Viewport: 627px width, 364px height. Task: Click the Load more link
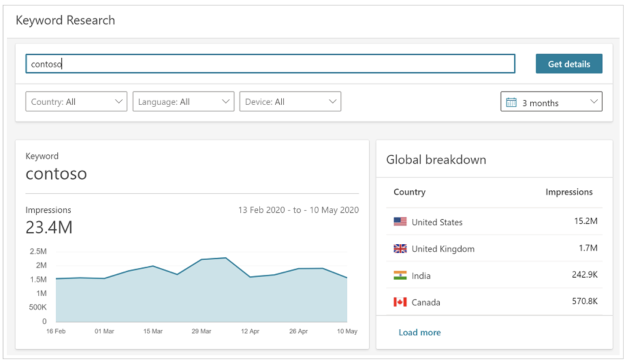pyautogui.click(x=419, y=332)
